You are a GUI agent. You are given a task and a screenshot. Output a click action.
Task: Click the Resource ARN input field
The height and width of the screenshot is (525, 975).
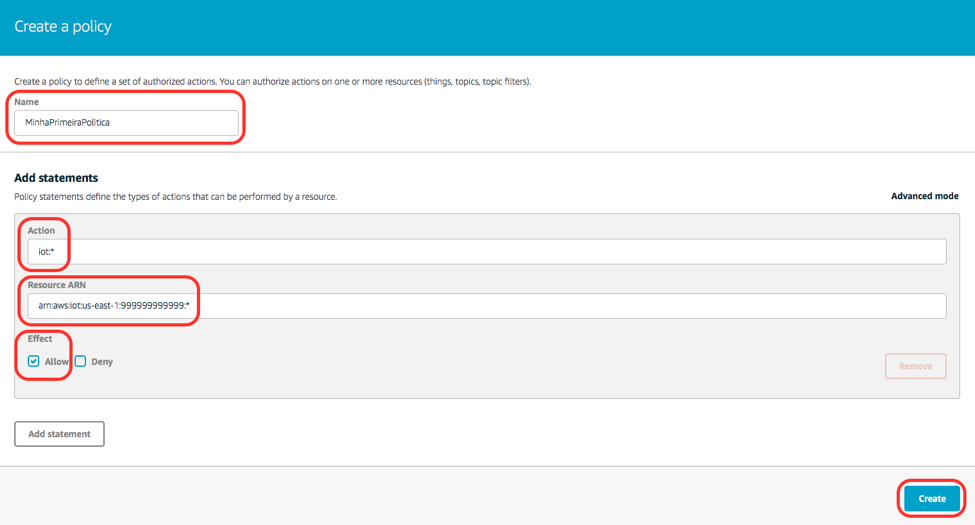point(487,305)
